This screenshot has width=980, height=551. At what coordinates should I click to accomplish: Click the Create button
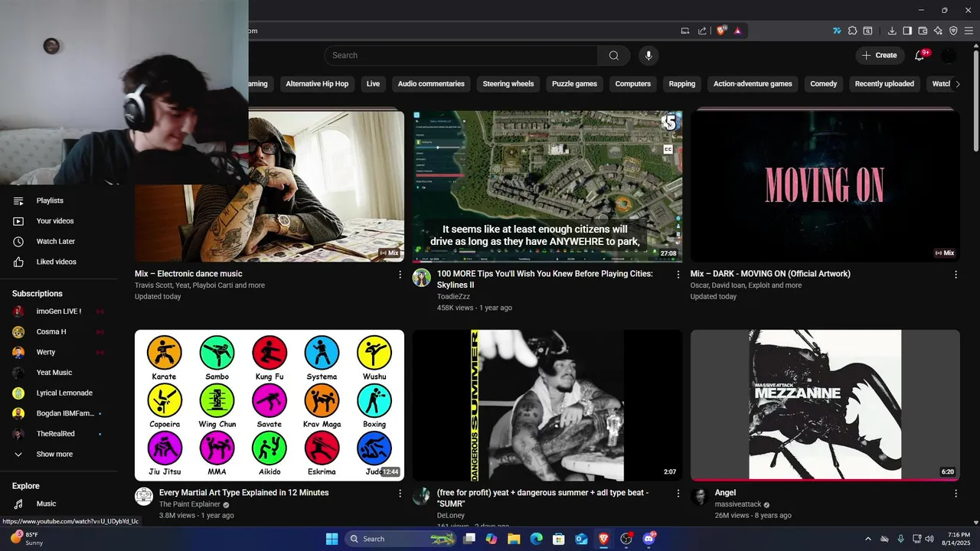click(x=879, y=55)
